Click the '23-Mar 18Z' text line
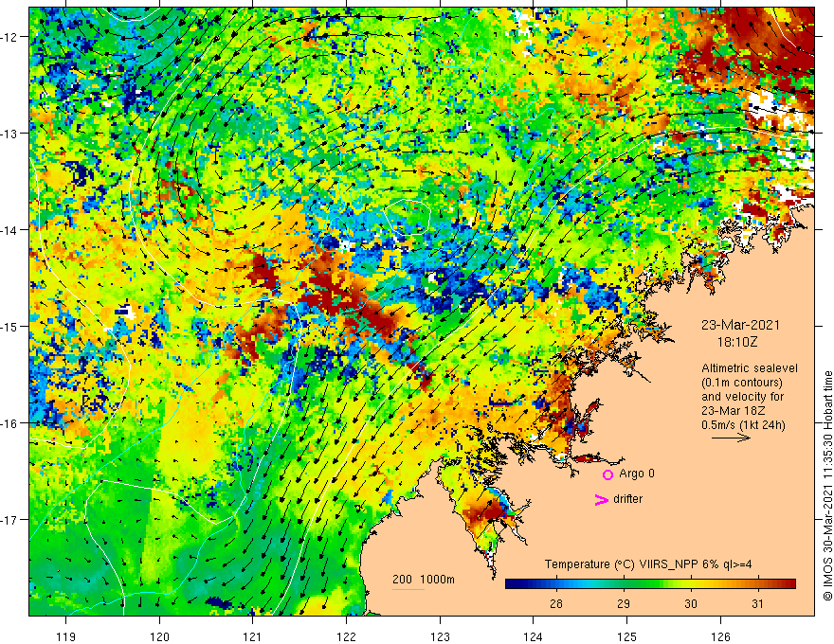This screenshot has width=834, height=644. [x=734, y=411]
